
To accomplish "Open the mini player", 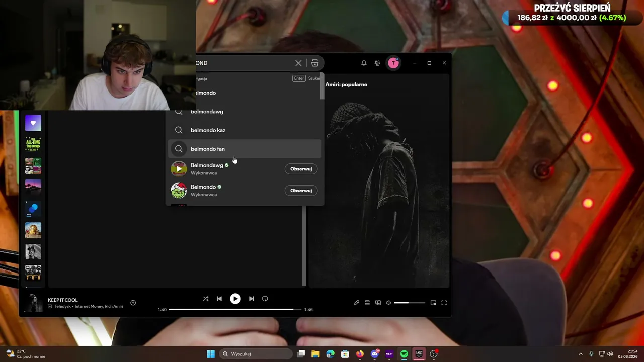I will [x=433, y=303].
